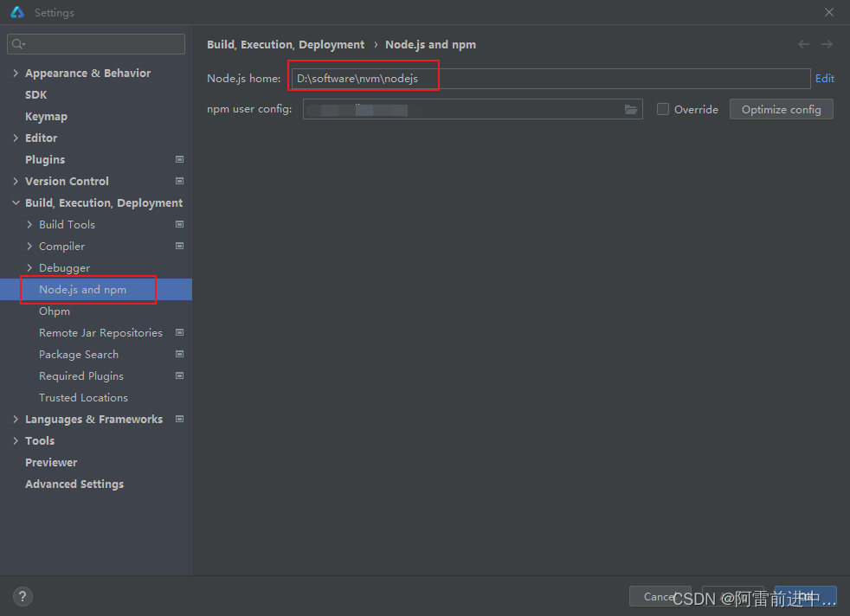Click project-level icon beside Remote Jar Repositories
Image resolution: width=850 pixels, height=616 pixels.
179,332
